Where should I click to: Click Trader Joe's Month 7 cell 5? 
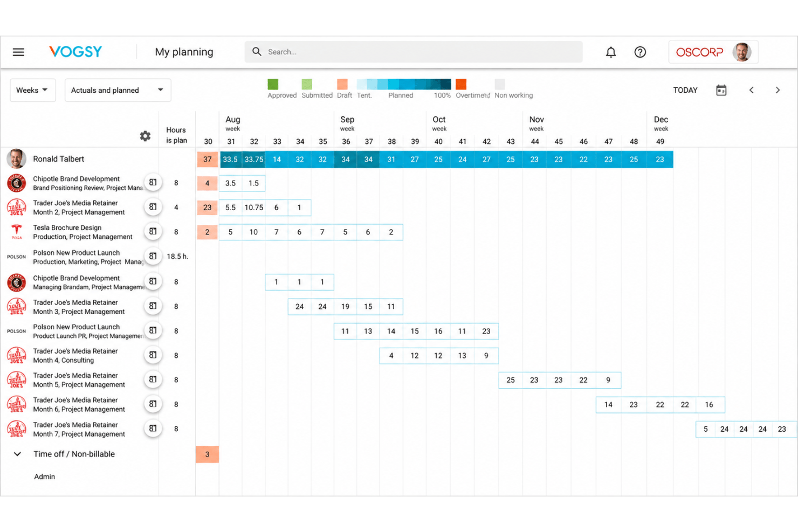tap(705, 430)
